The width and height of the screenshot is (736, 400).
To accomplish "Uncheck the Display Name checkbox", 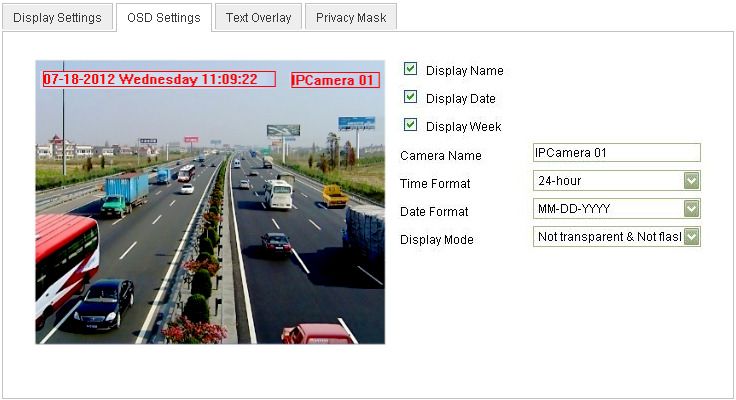I will pyautogui.click(x=410, y=69).
